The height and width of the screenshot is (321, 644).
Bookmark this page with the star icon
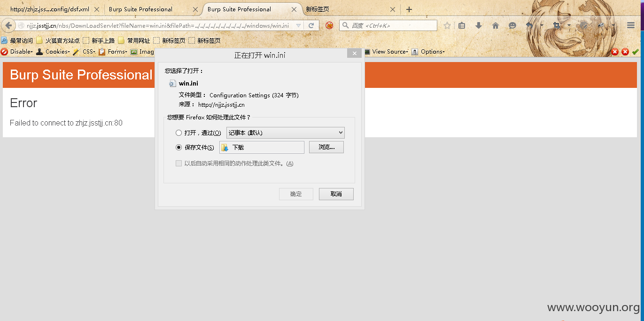[447, 25]
